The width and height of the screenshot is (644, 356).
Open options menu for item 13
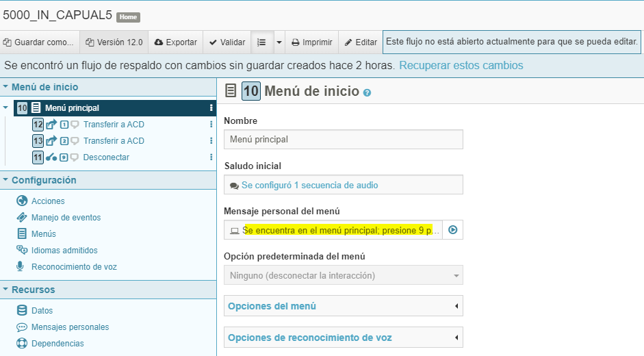coord(211,140)
